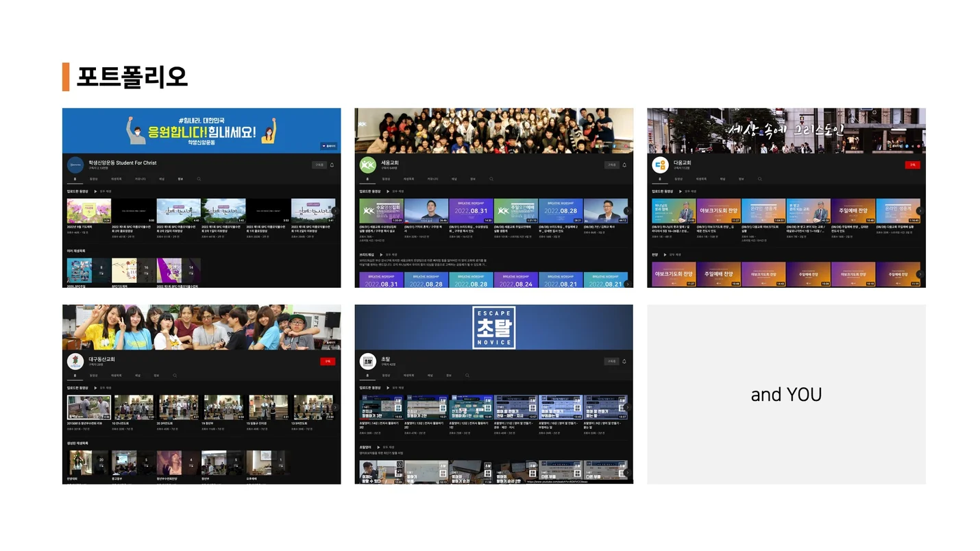980x551 pixels.
Task: Play all uploads on 다움교회 channel
Action: [688, 191]
